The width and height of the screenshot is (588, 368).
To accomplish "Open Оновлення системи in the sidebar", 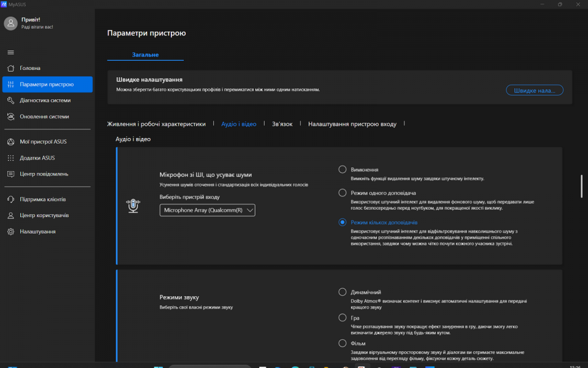I will click(x=47, y=117).
